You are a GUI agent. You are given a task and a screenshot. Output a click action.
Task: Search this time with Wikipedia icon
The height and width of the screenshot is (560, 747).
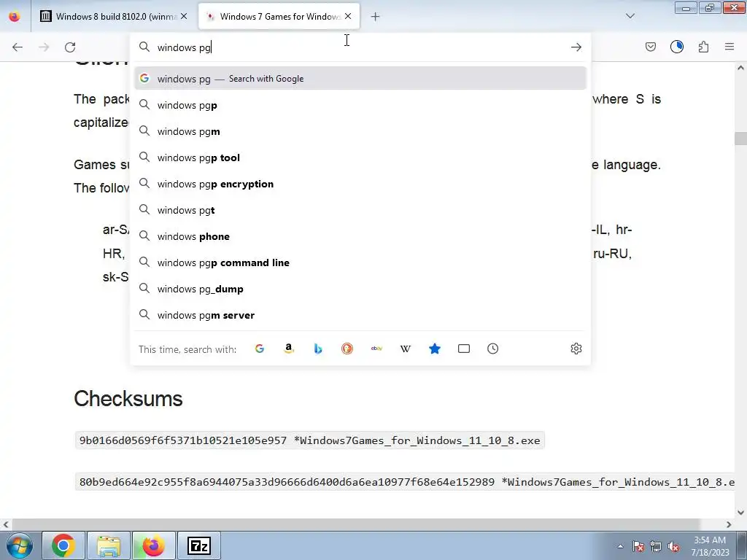pos(406,349)
